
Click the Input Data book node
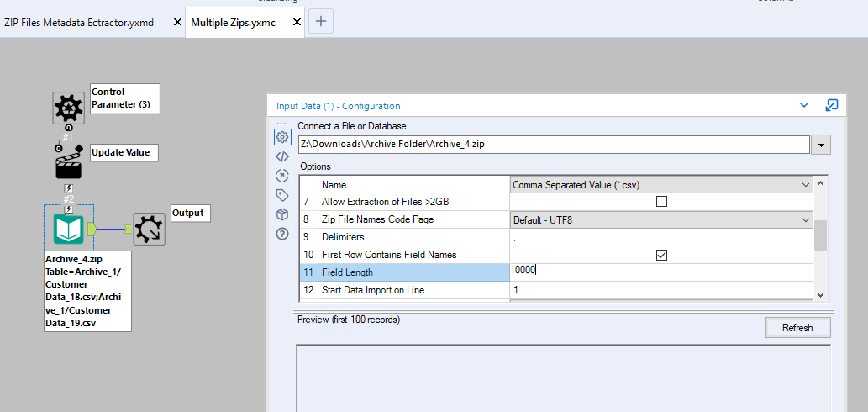tap(67, 229)
